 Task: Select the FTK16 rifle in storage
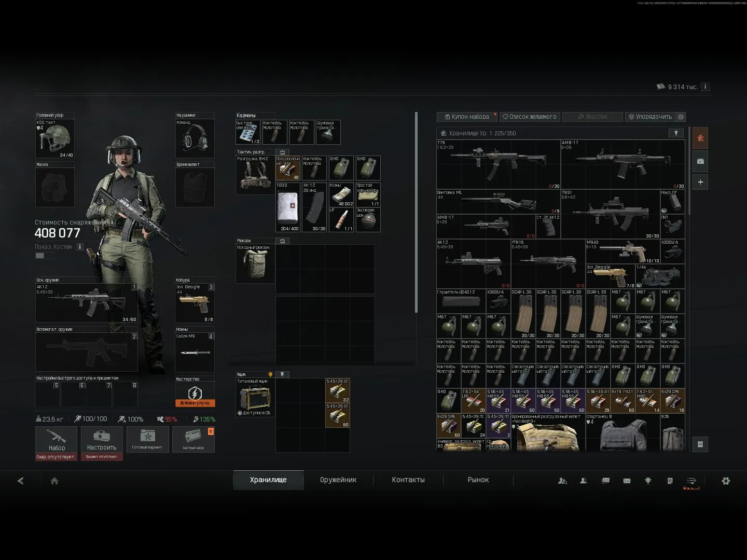pyautogui.click(x=548, y=264)
